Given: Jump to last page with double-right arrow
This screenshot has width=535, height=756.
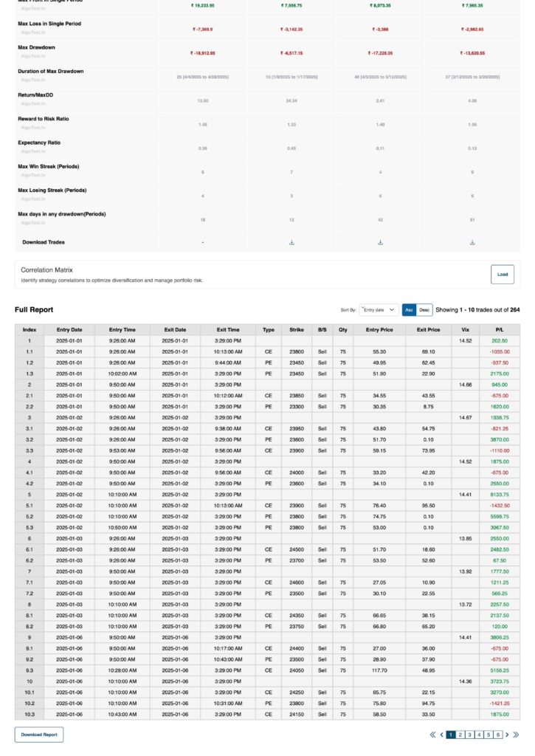Looking at the screenshot, I should tap(517, 735).
